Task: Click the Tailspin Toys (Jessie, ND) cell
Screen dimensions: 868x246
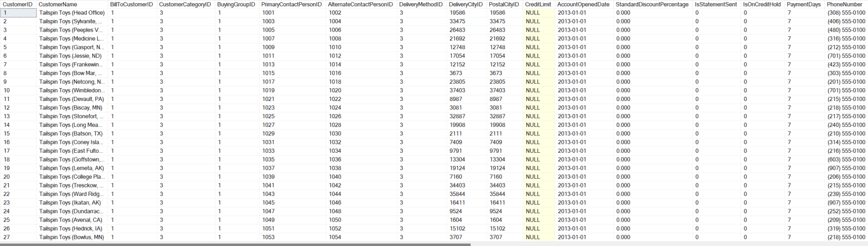Action: pyautogui.click(x=73, y=56)
